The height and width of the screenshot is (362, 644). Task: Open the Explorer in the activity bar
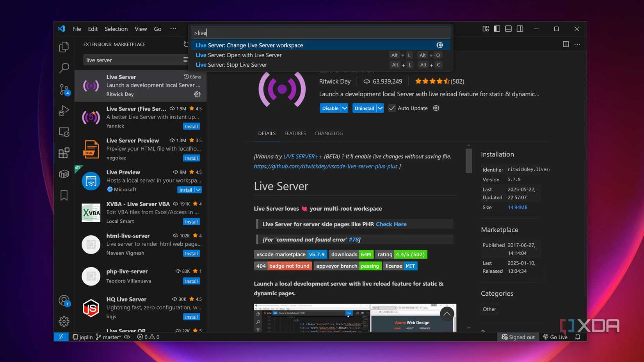point(64,47)
